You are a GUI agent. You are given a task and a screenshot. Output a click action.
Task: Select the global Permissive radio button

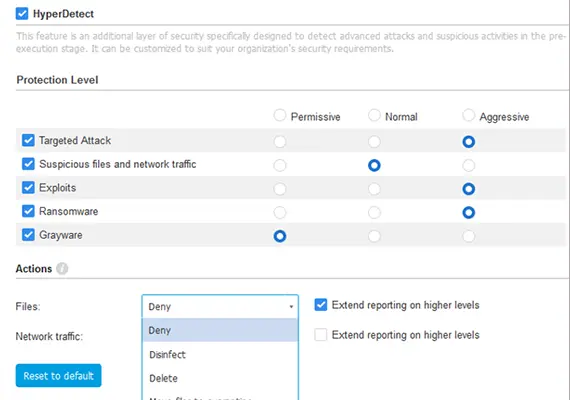pos(280,115)
